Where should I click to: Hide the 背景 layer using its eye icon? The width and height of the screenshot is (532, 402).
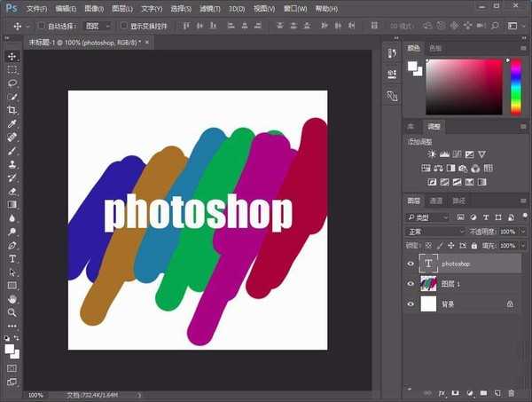(410, 303)
